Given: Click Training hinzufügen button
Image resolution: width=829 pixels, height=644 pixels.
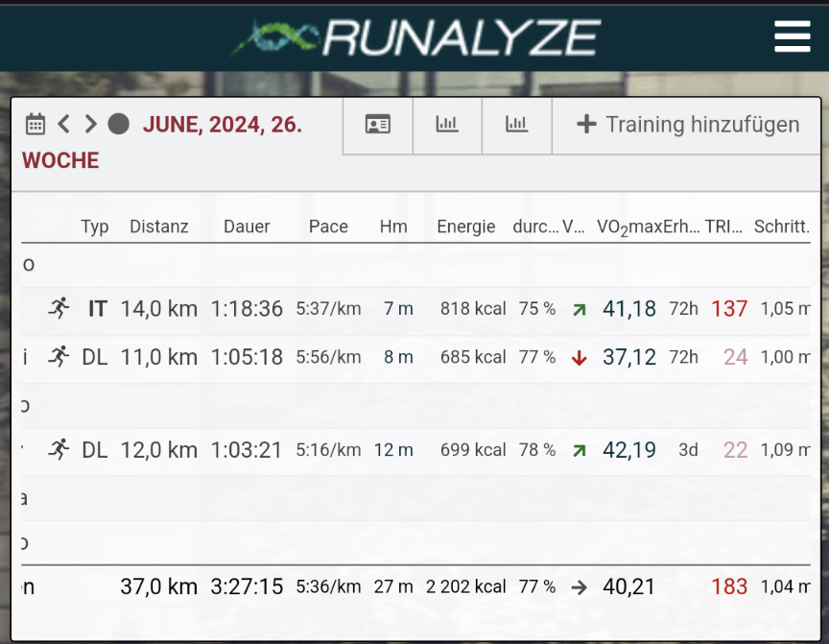Looking at the screenshot, I should pos(688,125).
